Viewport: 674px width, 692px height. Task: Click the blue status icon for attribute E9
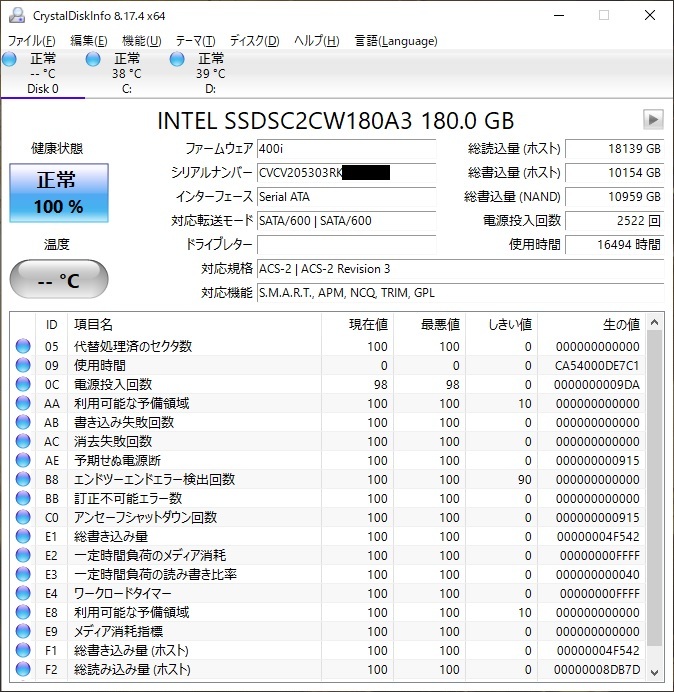[23, 631]
